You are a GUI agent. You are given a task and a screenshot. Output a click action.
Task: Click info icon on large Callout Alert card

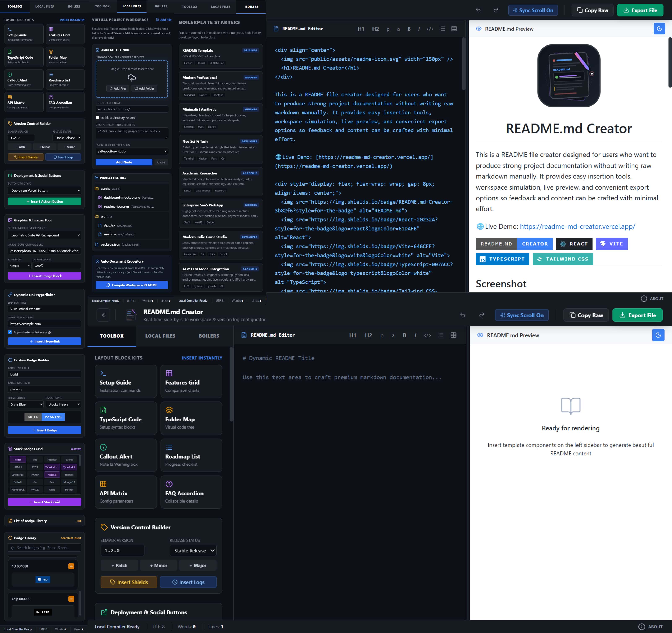(103, 447)
